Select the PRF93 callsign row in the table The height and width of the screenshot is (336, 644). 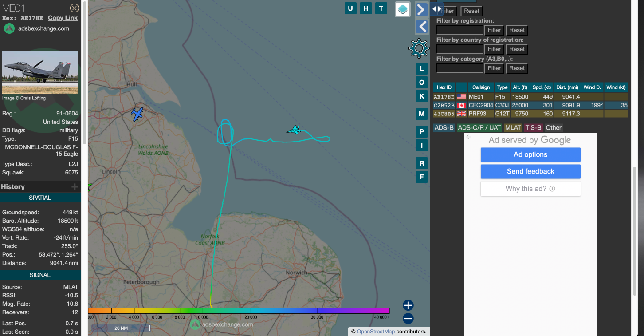pos(531,114)
